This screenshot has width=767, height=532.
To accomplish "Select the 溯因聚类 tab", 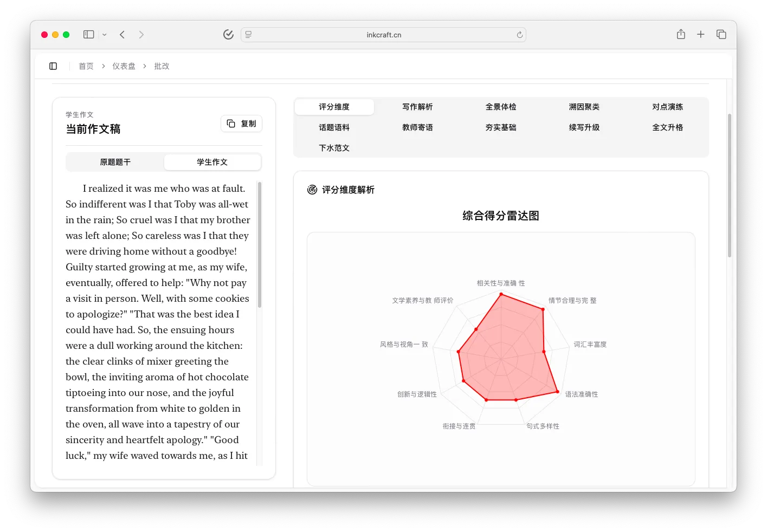I will (x=584, y=107).
